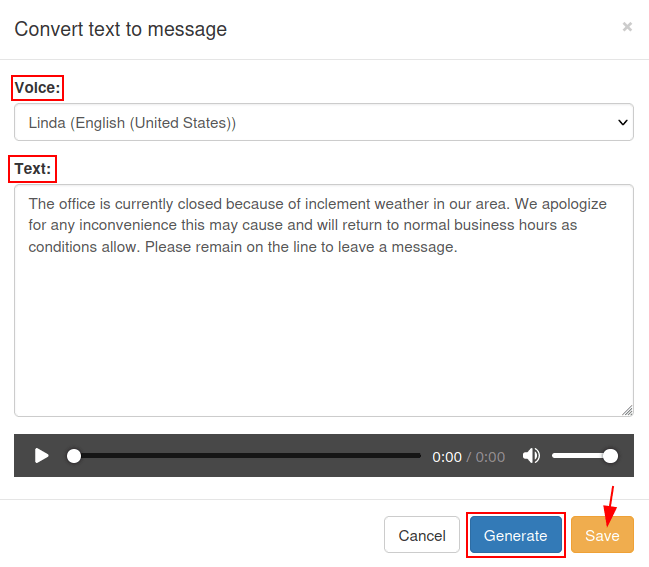Image resolution: width=649 pixels, height=567 pixels.
Task: Close the dialog with the X icon
Action: [x=627, y=27]
